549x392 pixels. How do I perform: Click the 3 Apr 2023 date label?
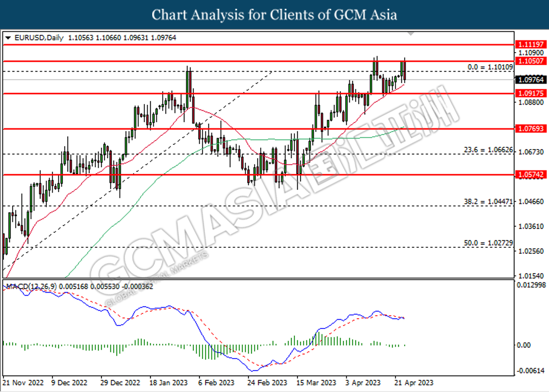click(363, 383)
